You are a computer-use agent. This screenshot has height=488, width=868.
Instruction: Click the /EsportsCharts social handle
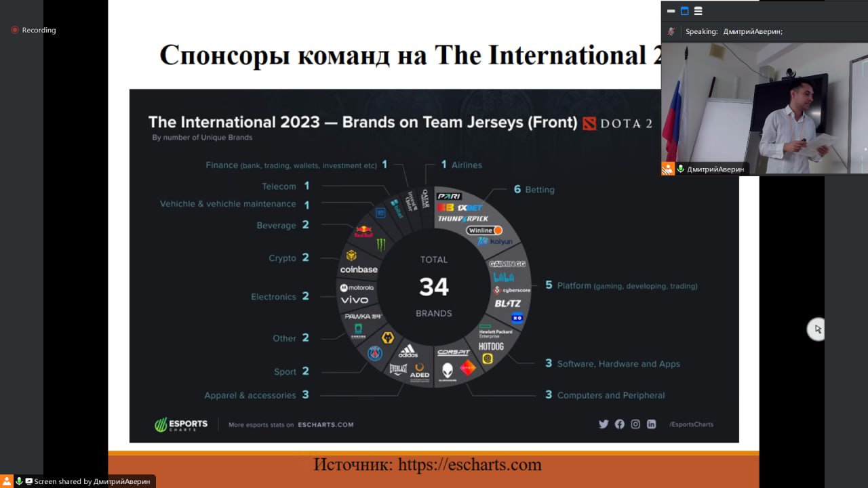(x=691, y=424)
